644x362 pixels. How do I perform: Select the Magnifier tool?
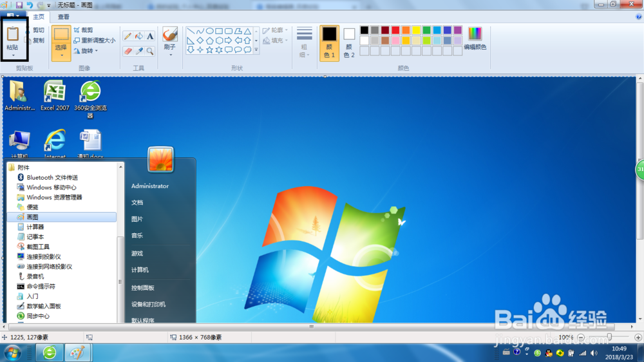pos(150,51)
